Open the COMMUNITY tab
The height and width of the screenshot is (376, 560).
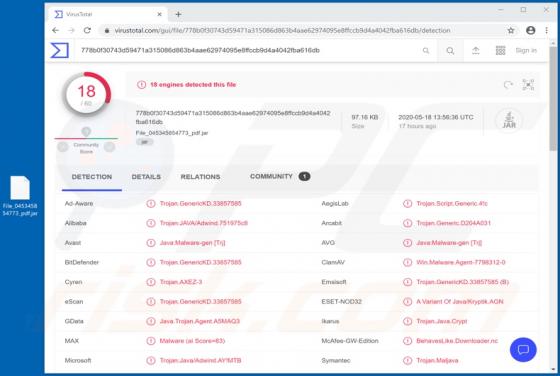[x=271, y=176]
